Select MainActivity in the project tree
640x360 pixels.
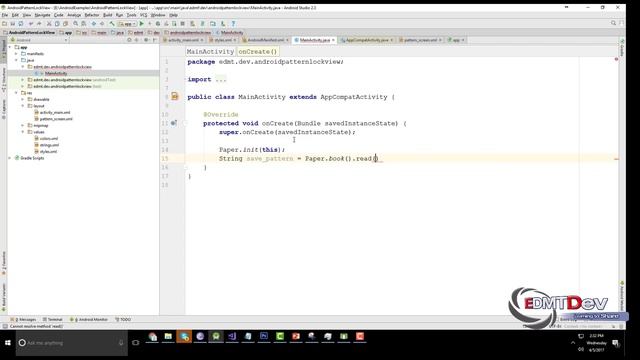56,73
